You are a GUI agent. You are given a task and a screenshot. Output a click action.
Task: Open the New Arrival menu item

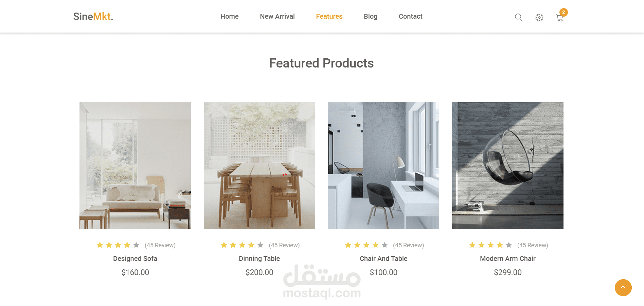point(277,16)
